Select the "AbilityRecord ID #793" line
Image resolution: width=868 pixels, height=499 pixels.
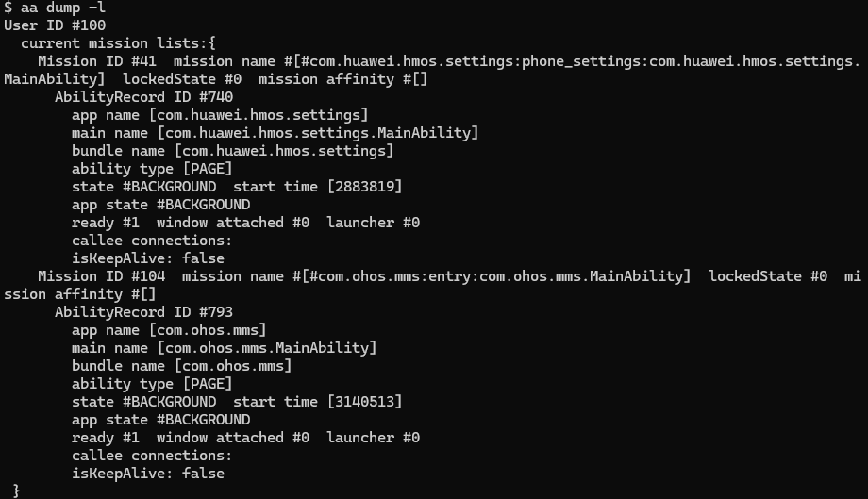click(x=143, y=312)
